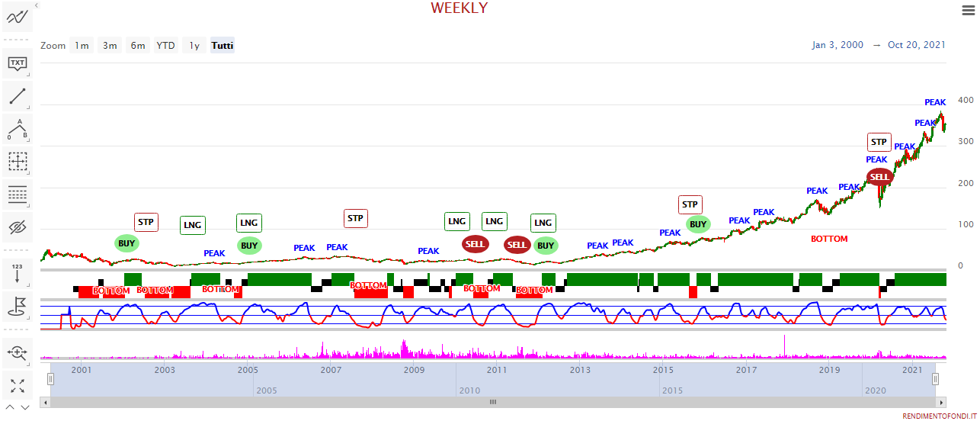980x421 pixels.
Task: Open the indicators line-chart icon
Action: click(18, 17)
